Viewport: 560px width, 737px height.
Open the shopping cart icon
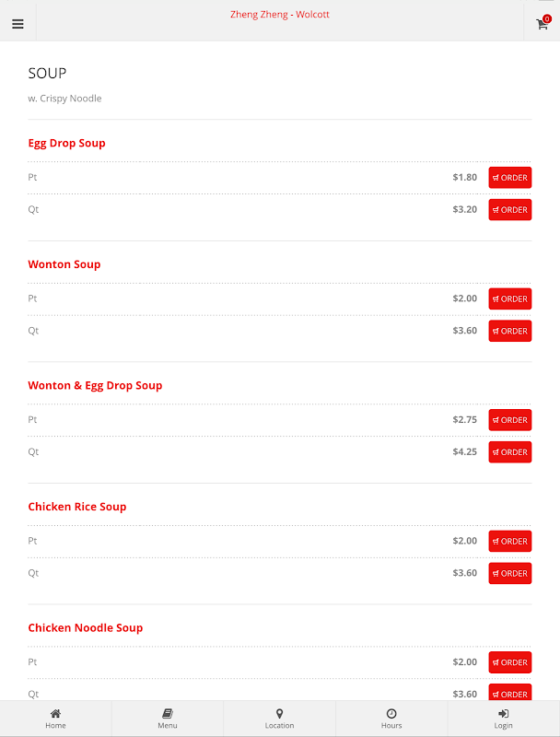click(542, 24)
